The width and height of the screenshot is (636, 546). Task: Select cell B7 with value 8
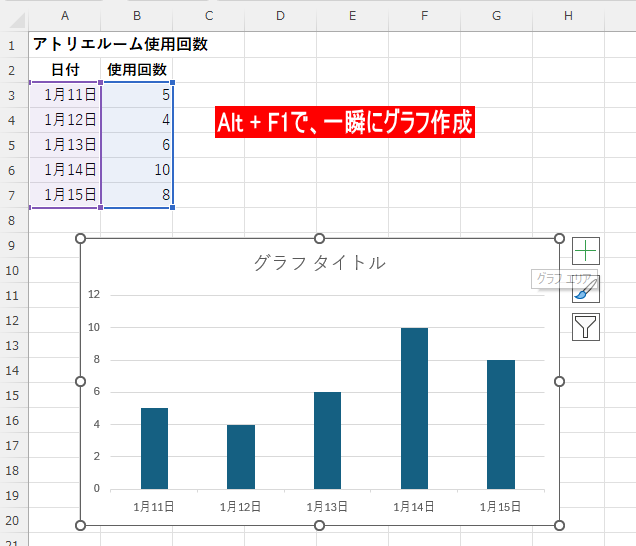pyautogui.click(x=137, y=195)
